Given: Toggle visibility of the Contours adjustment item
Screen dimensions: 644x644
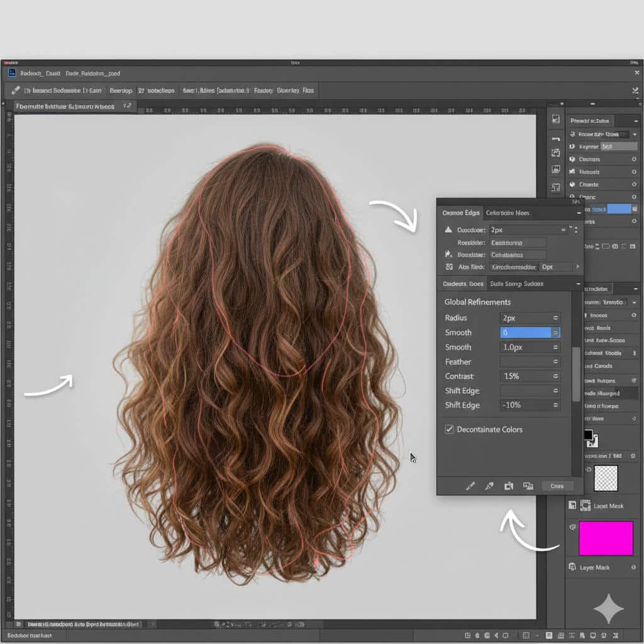Looking at the screenshot, I should click(x=633, y=159).
